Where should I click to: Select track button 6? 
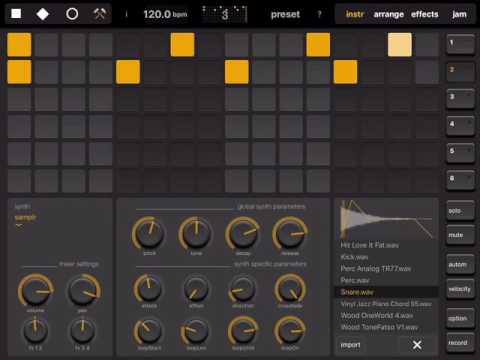[x=460, y=180]
